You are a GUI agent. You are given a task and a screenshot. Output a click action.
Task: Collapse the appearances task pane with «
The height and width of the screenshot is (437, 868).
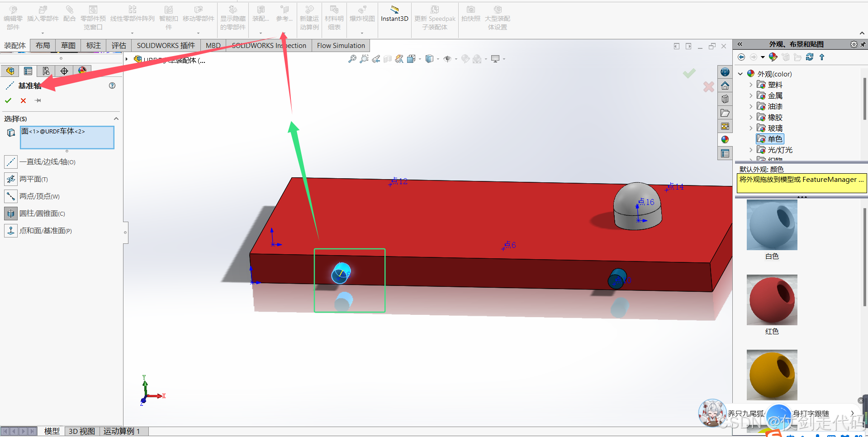[x=740, y=44]
